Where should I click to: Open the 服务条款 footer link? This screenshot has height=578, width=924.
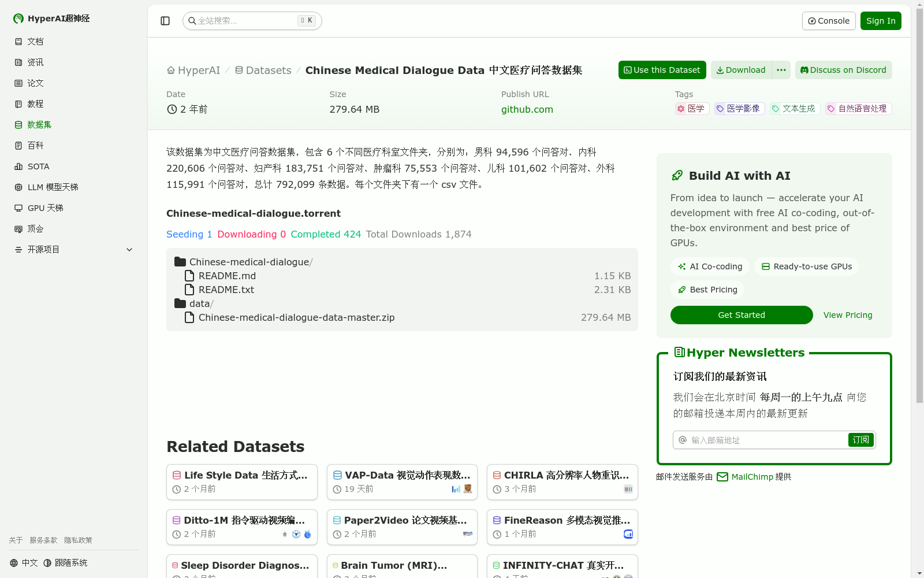tap(44, 540)
